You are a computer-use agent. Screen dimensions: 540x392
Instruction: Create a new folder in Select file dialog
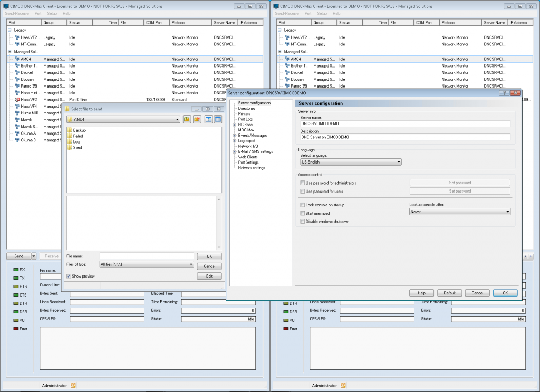[x=197, y=119]
